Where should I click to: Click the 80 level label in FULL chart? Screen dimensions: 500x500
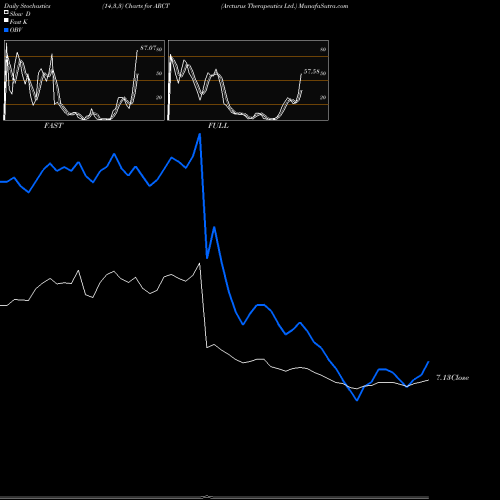[x=323, y=49]
